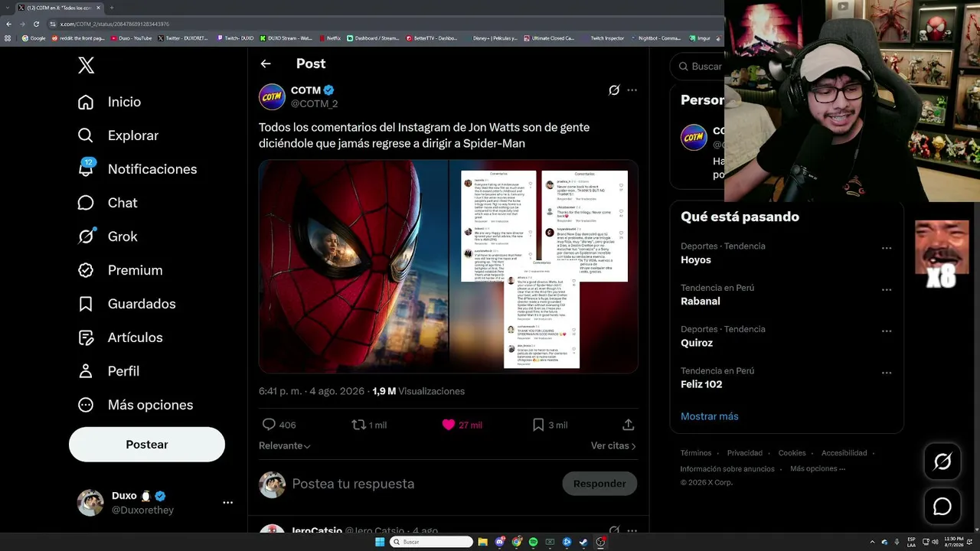Go back with the Post arrow
This screenshot has width=980, height=551.
266,64
